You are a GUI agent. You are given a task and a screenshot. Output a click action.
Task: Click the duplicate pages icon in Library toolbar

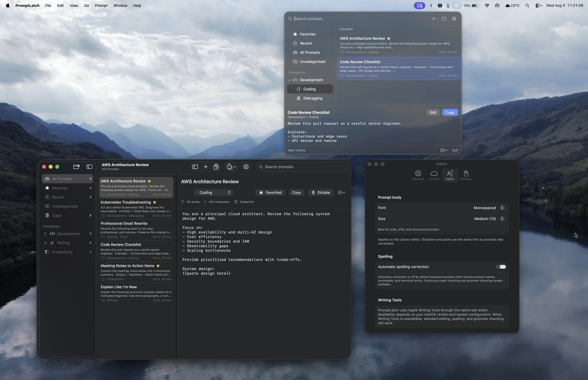(216, 167)
